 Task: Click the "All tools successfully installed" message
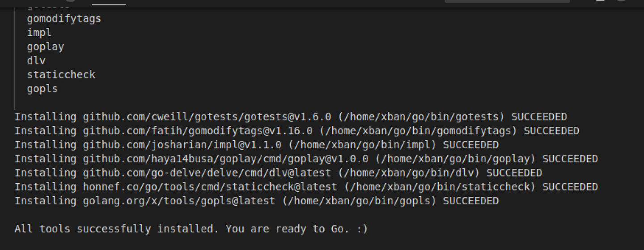click(x=191, y=229)
